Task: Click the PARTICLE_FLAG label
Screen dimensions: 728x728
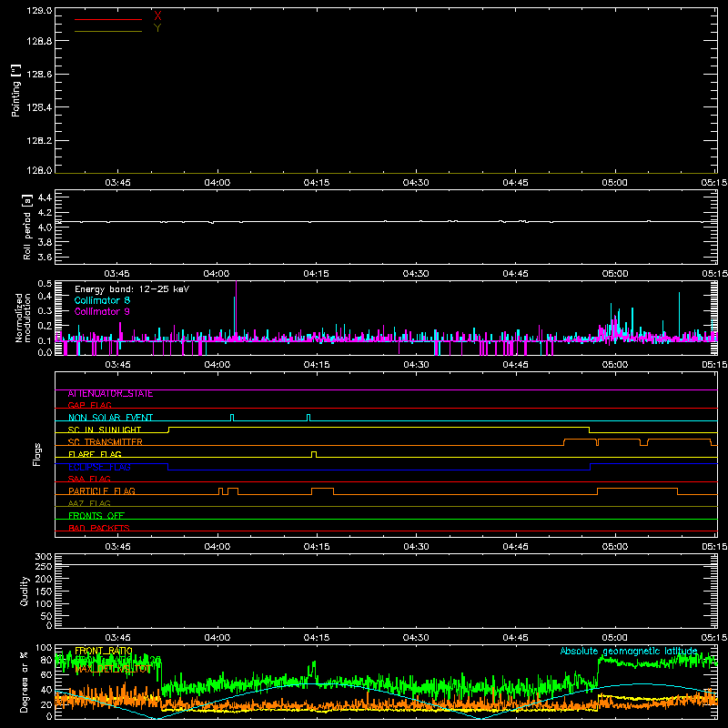Action: 102,491
